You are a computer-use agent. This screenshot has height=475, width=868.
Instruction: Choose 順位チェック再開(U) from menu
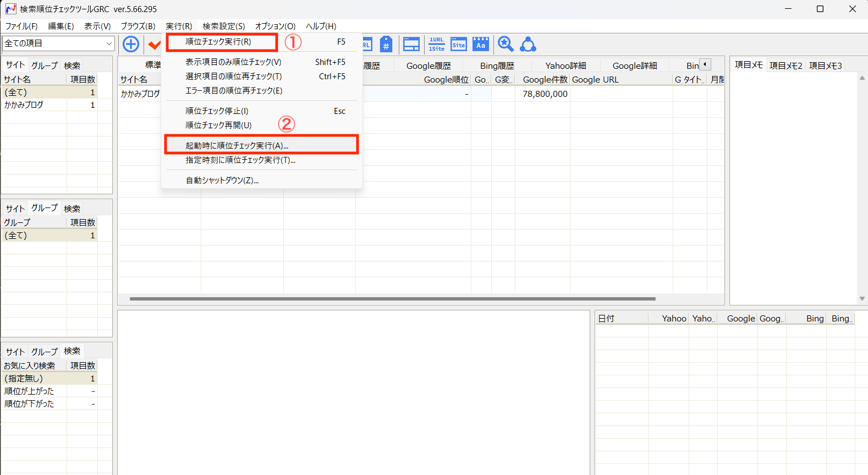click(261, 125)
